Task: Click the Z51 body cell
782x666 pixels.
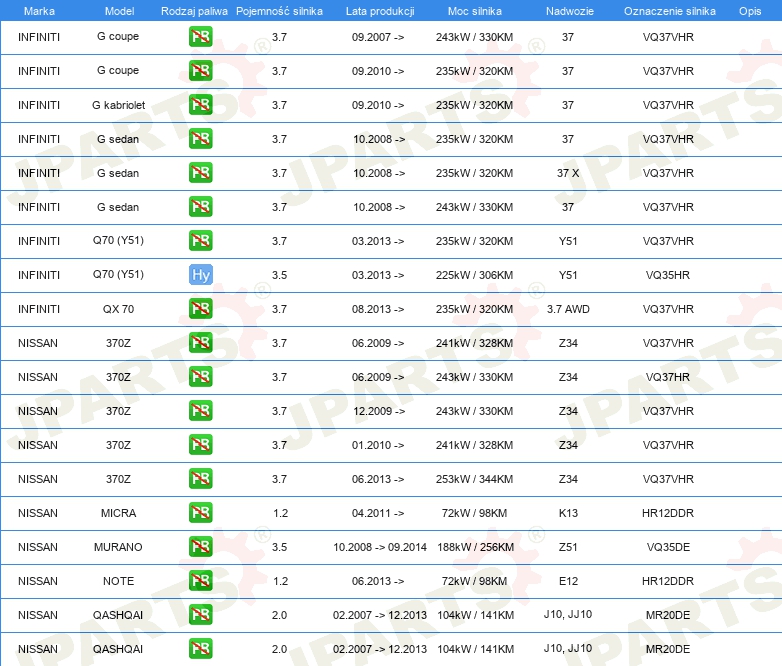Action: pyautogui.click(x=568, y=547)
